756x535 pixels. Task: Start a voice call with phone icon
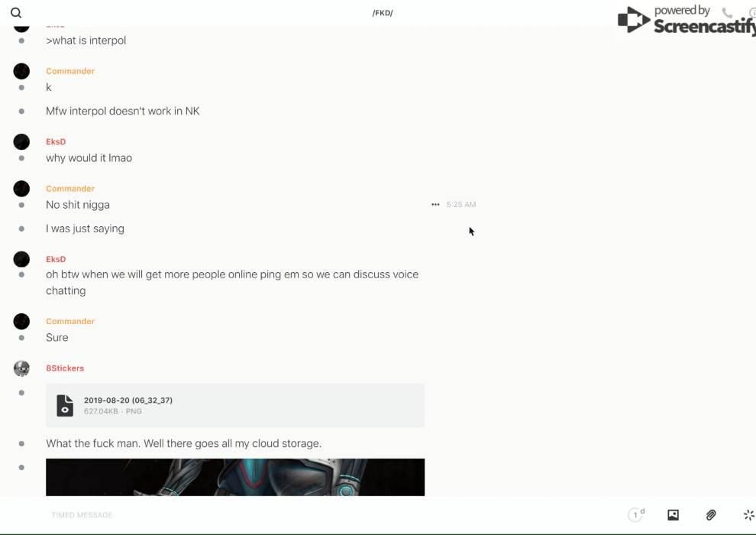pyautogui.click(x=727, y=12)
